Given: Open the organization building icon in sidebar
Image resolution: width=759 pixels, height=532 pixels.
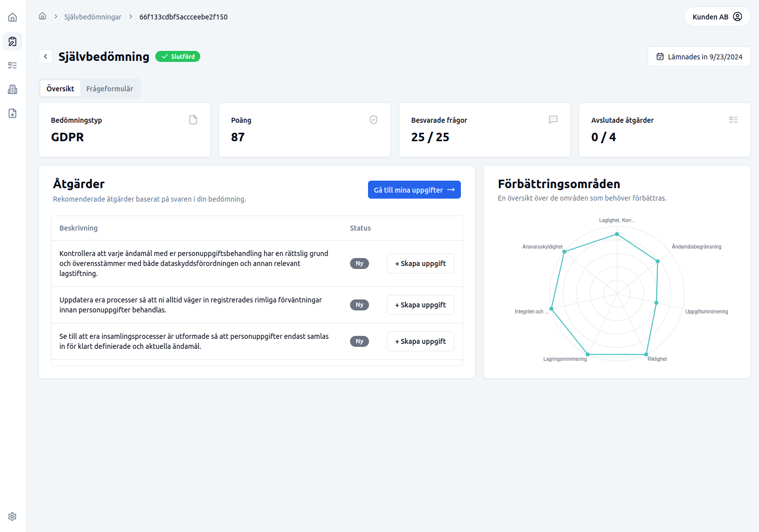Looking at the screenshot, I should point(12,89).
